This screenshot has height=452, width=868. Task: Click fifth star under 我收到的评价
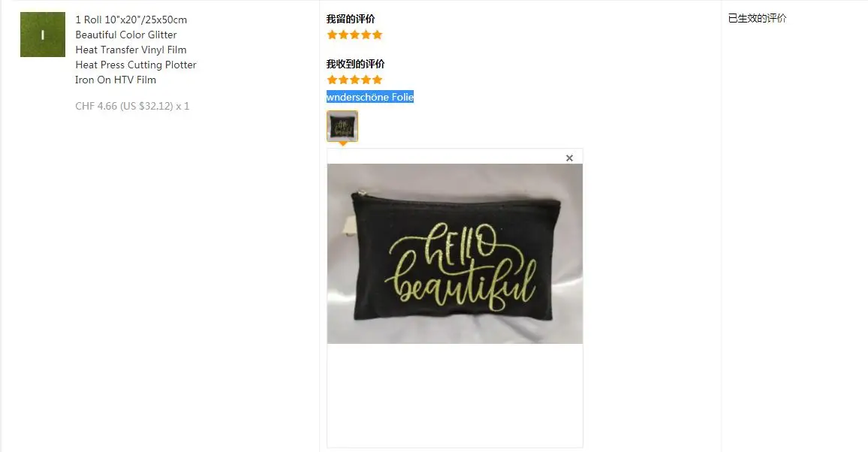pyautogui.click(x=378, y=80)
